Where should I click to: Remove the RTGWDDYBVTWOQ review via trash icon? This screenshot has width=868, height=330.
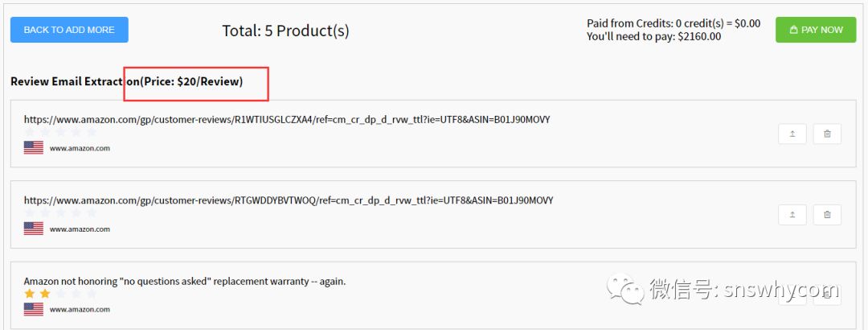tap(827, 215)
